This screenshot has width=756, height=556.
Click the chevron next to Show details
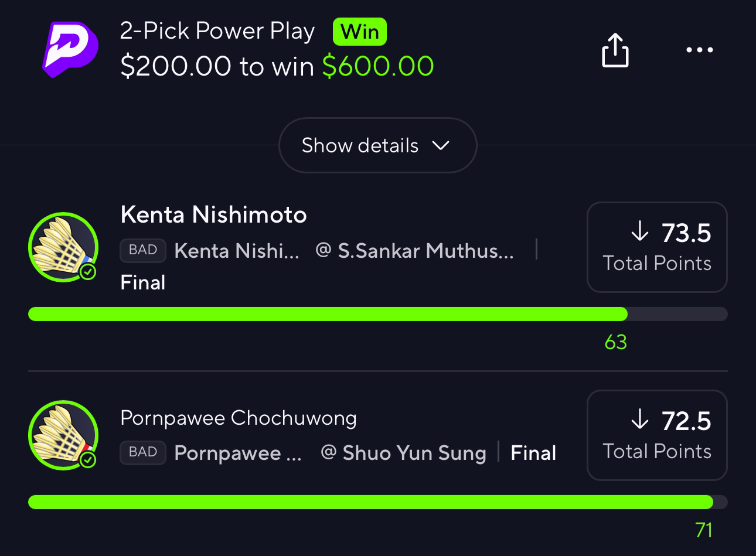[x=441, y=145]
